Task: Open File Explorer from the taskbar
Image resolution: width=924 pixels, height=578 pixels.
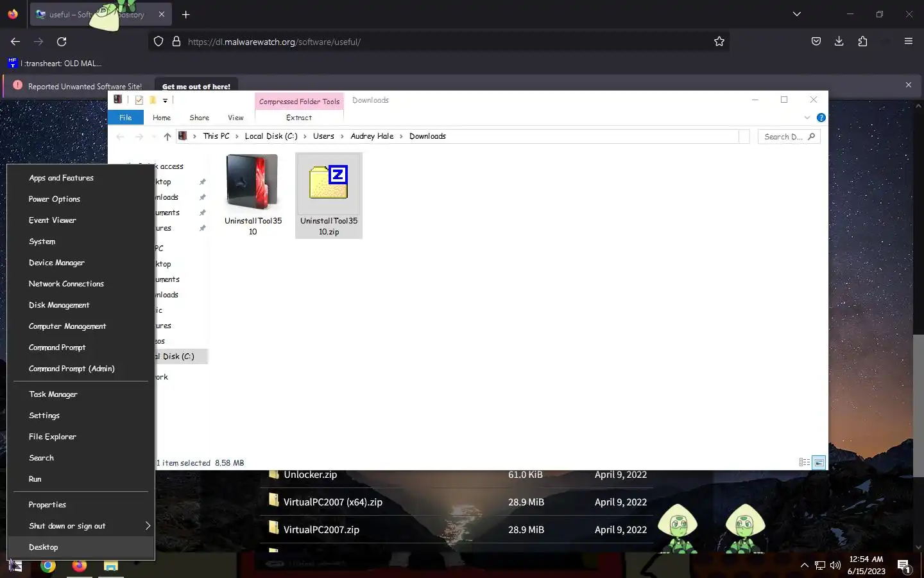Action: click(111, 566)
